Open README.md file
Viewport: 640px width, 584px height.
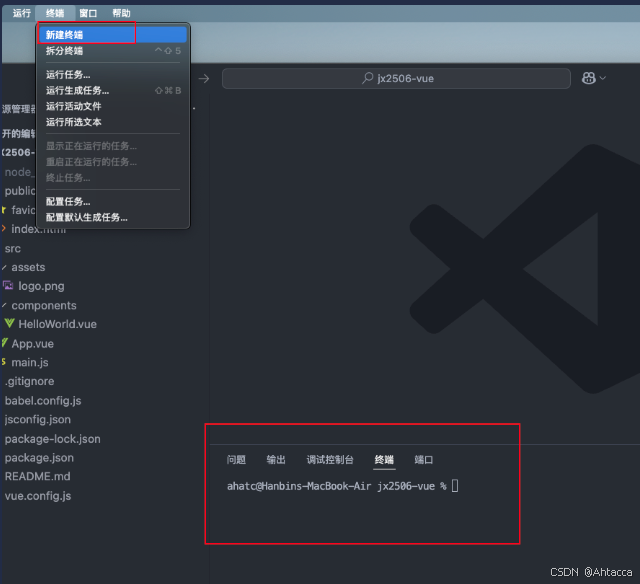(x=38, y=477)
